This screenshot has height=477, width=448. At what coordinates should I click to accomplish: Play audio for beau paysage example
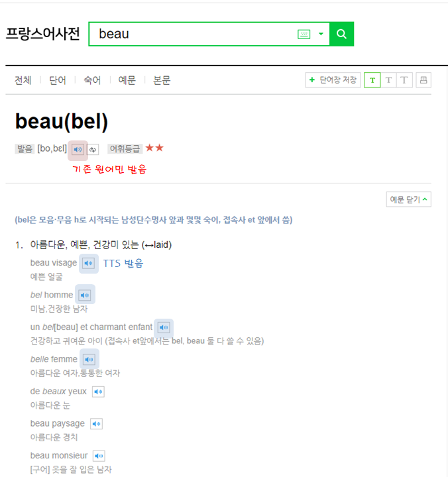click(97, 423)
